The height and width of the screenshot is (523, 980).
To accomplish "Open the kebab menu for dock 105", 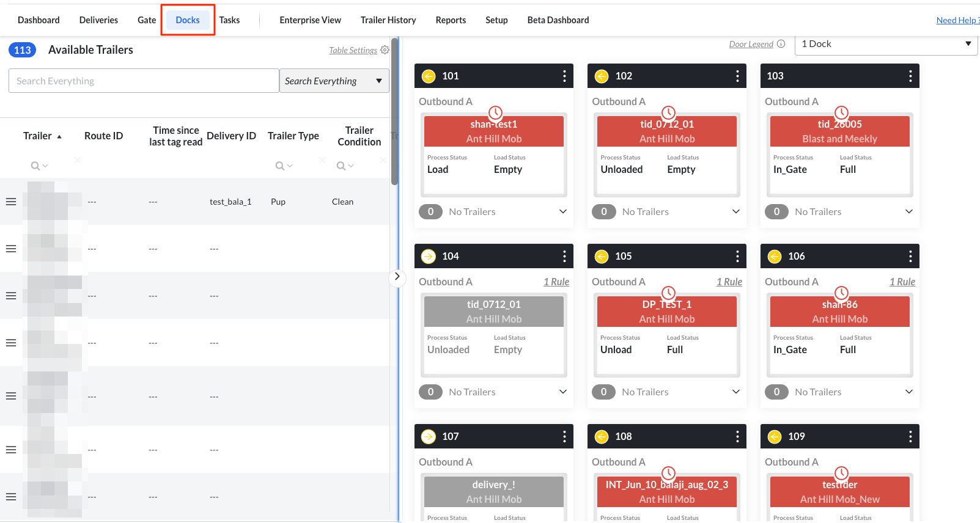I will pyautogui.click(x=737, y=256).
